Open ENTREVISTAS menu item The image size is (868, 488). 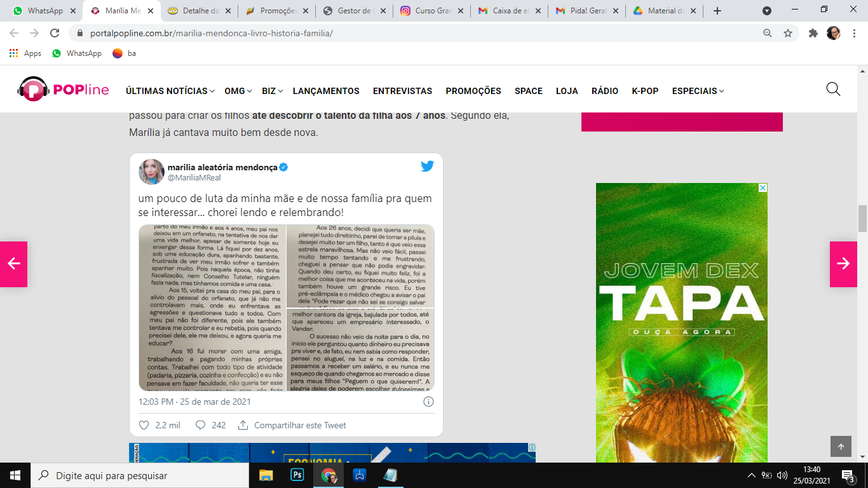[402, 91]
